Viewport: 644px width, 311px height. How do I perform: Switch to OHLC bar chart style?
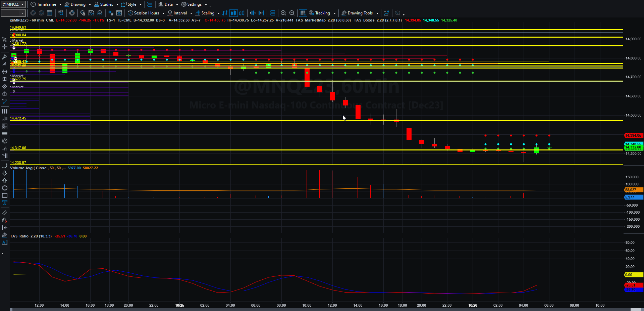click(x=225, y=13)
